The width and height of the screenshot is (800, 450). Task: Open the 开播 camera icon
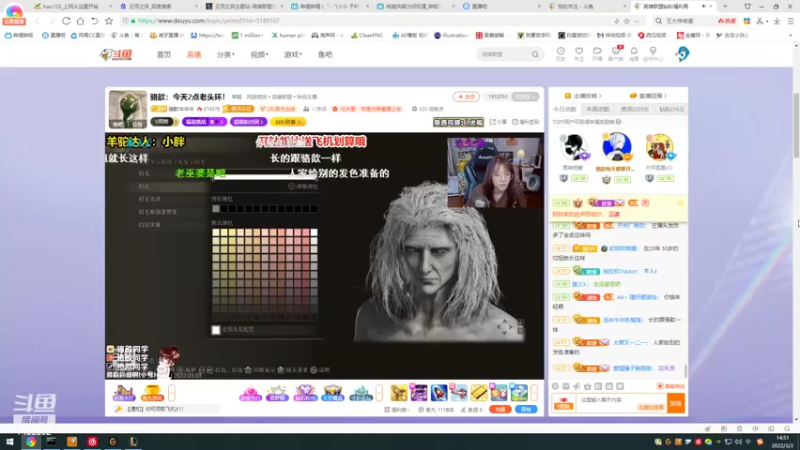(597, 54)
